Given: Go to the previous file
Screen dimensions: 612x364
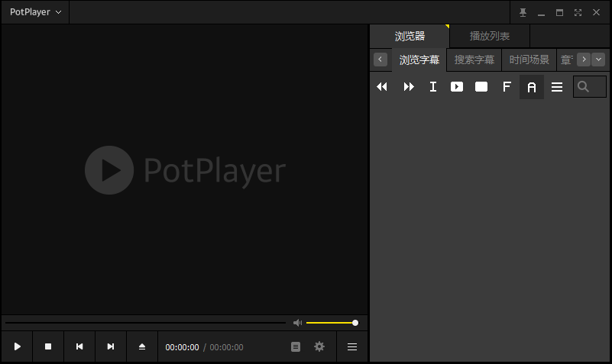Looking at the screenshot, I should 79,346.
